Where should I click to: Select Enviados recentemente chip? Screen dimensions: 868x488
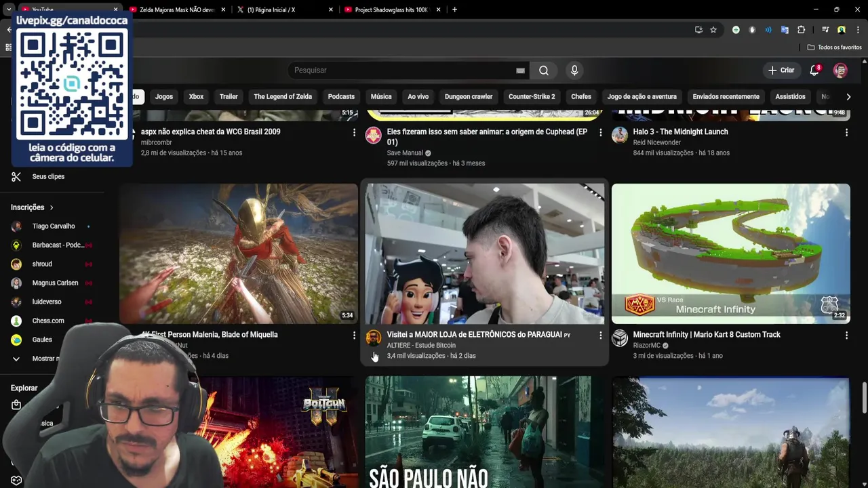pyautogui.click(x=726, y=96)
